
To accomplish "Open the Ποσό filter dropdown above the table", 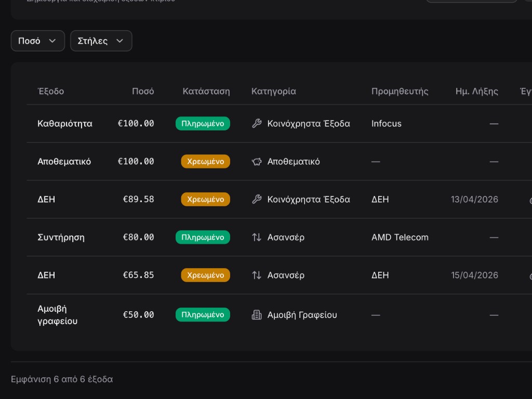I will coord(37,41).
